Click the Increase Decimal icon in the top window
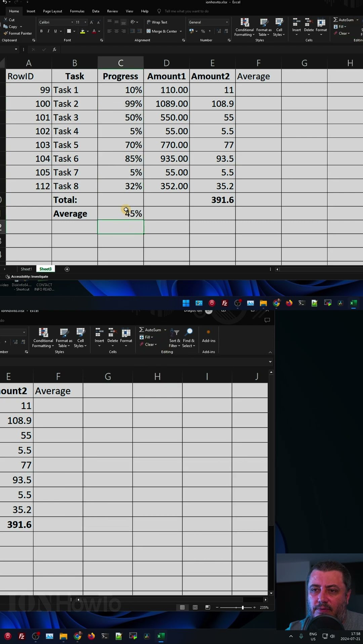363x644 pixels. 219,31
